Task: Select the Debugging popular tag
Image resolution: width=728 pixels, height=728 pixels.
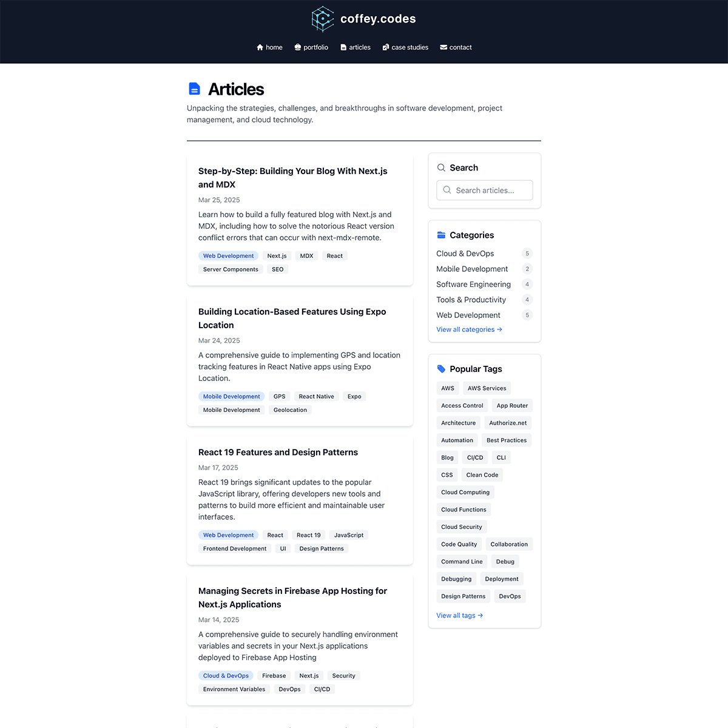Action: pyautogui.click(x=456, y=579)
